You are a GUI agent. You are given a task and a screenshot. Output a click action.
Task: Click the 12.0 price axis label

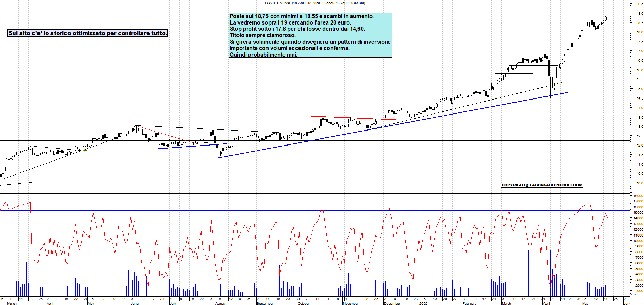tap(640, 146)
